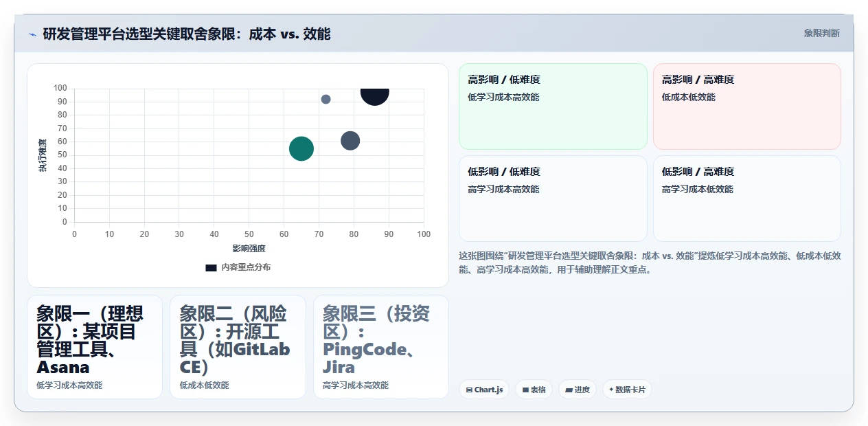Open the 象限二（风险区）card

238,347
